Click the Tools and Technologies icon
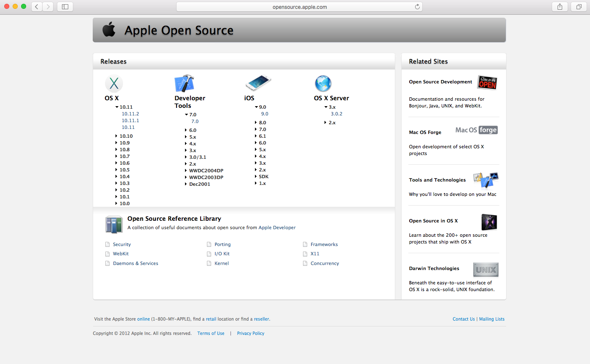 486,180
